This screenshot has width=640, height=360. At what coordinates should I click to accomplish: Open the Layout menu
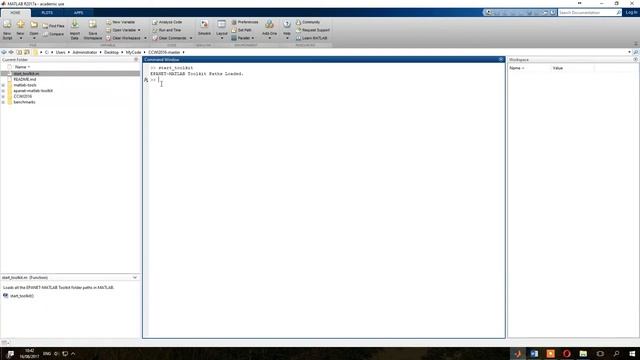222,30
